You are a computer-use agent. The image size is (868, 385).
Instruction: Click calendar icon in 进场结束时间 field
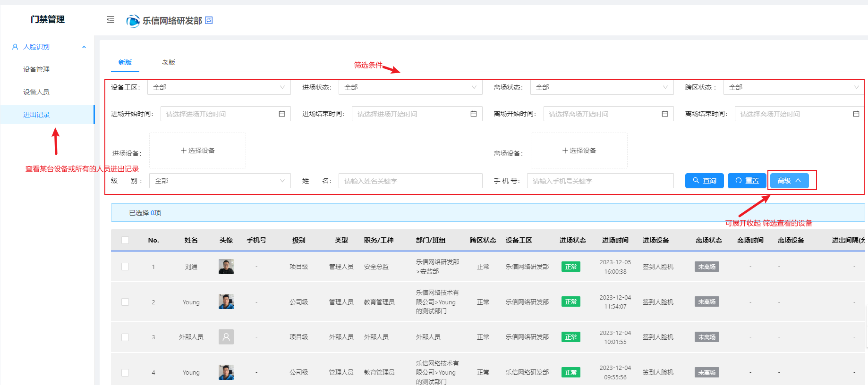coord(474,114)
